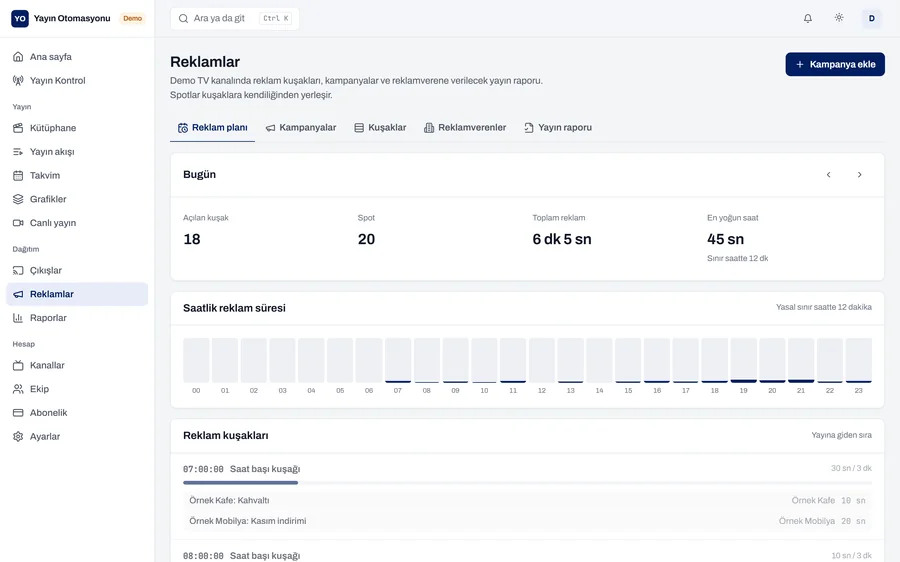The width and height of the screenshot is (900, 562).
Task: Click the Kütüphane clapperboard icon
Action: point(18,128)
